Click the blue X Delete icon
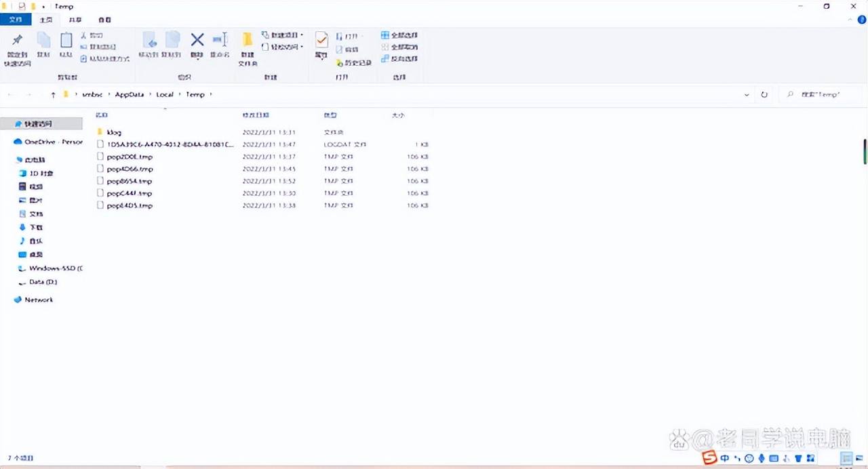The image size is (868, 469). pyautogui.click(x=197, y=39)
